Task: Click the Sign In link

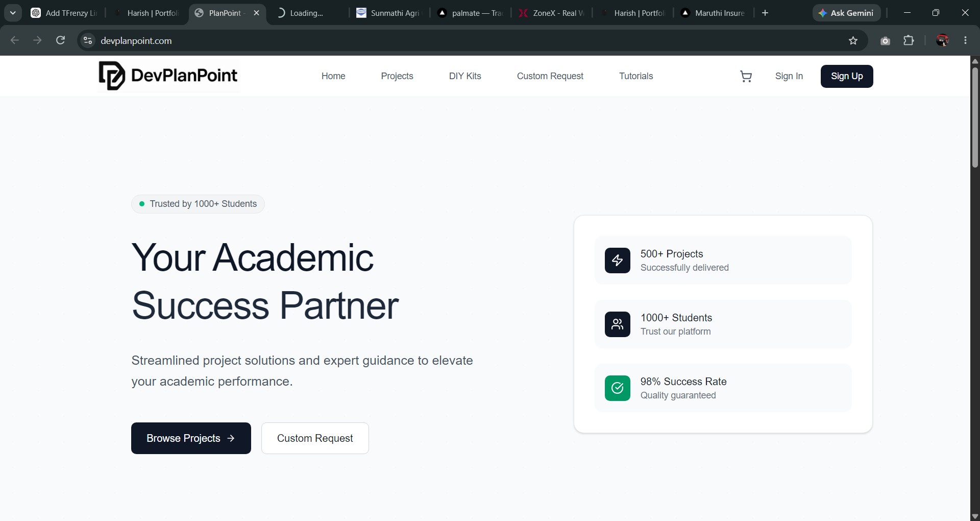Action: (789, 76)
